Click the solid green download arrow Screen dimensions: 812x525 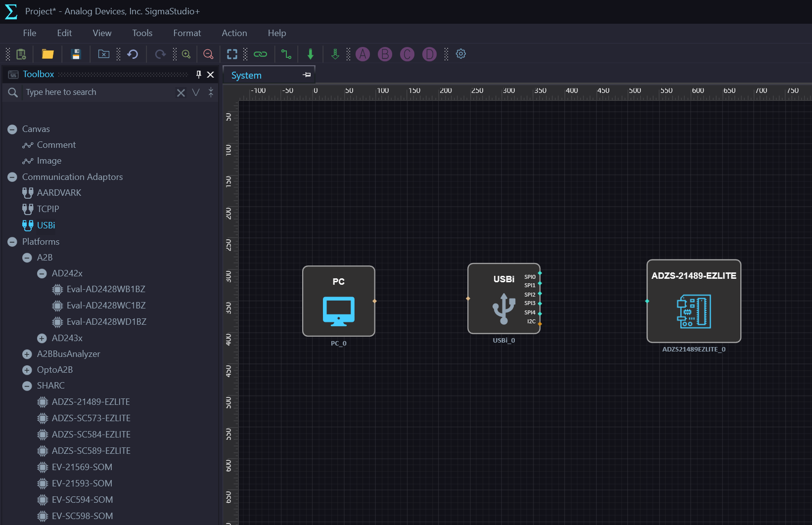click(311, 54)
